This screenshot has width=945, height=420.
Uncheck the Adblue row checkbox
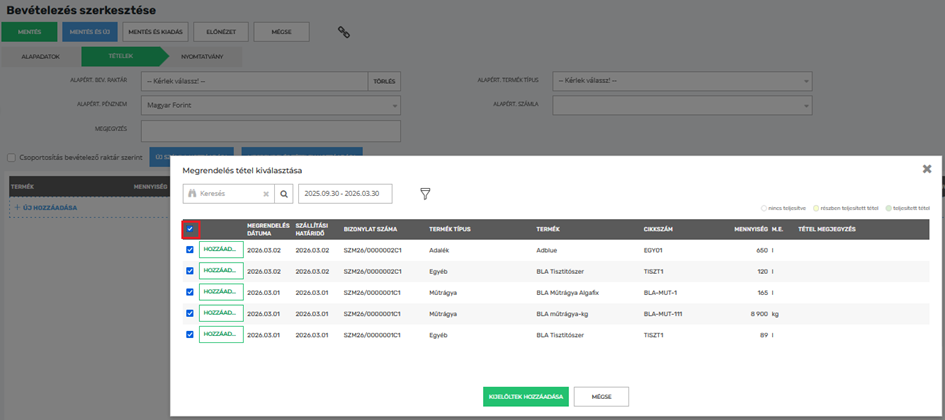pos(190,250)
